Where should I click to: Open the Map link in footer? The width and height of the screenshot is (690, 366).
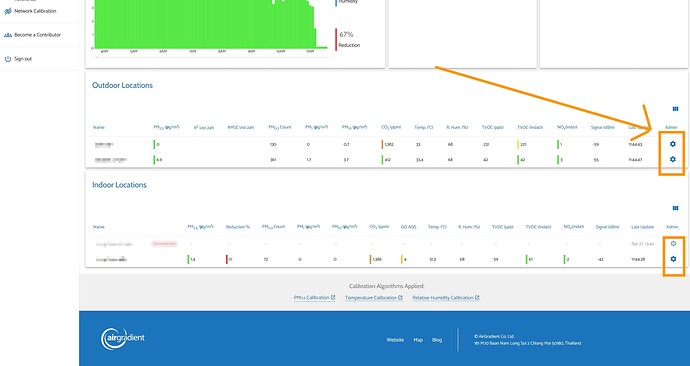(418, 340)
